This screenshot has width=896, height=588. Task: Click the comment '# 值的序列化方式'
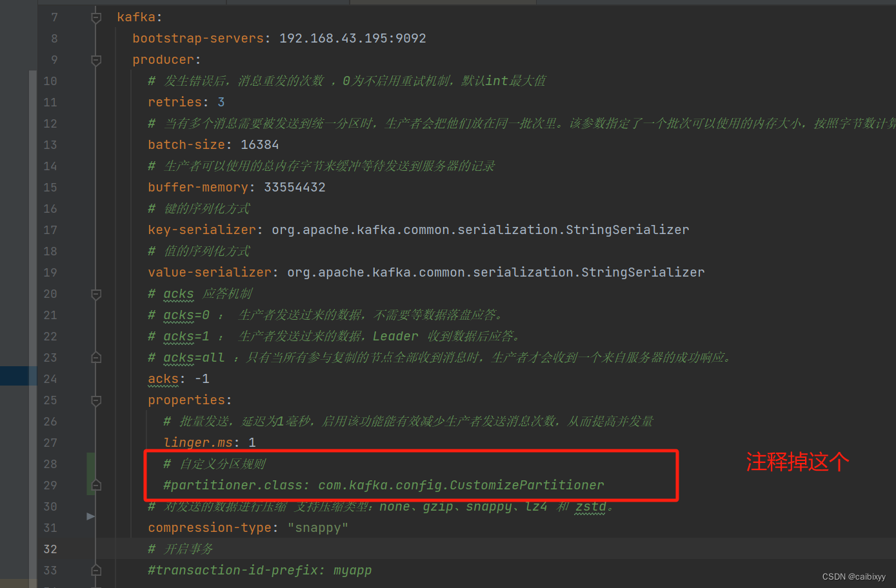199,251
